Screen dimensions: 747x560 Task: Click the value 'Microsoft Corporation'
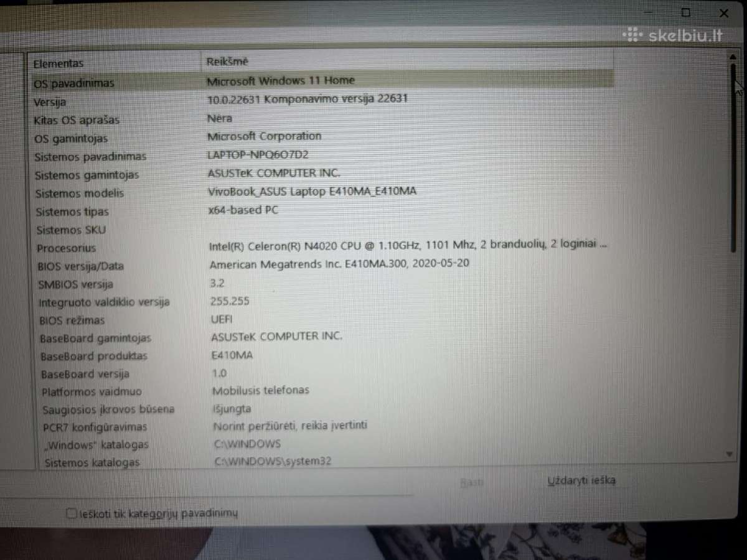(264, 136)
